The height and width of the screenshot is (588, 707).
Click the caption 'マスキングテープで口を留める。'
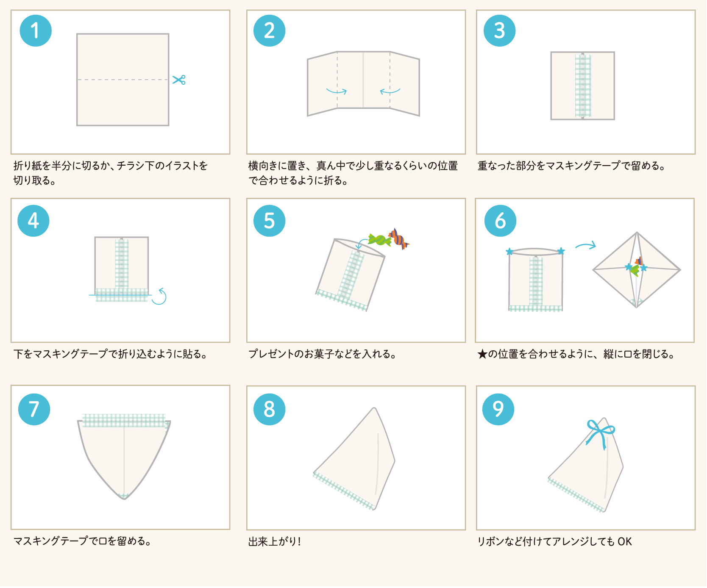click(x=83, y=541)
